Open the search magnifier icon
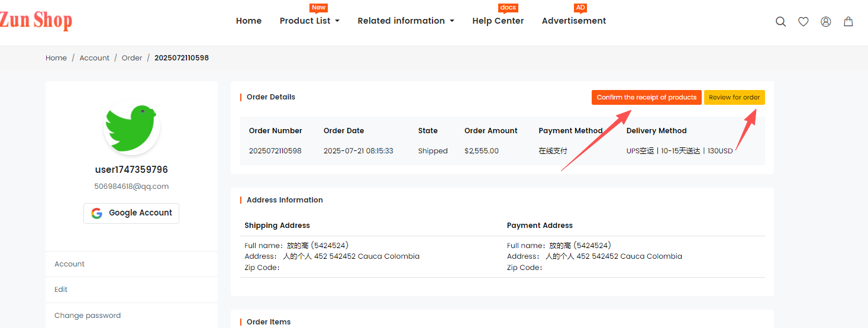The height and width of the screenshot is (328, 868). 780,21
